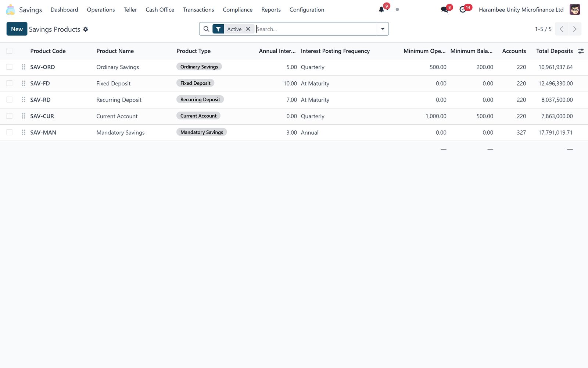Grab the drag handle for SAV-RD row
Screen dimensions: 588x368
click(24, 100)
